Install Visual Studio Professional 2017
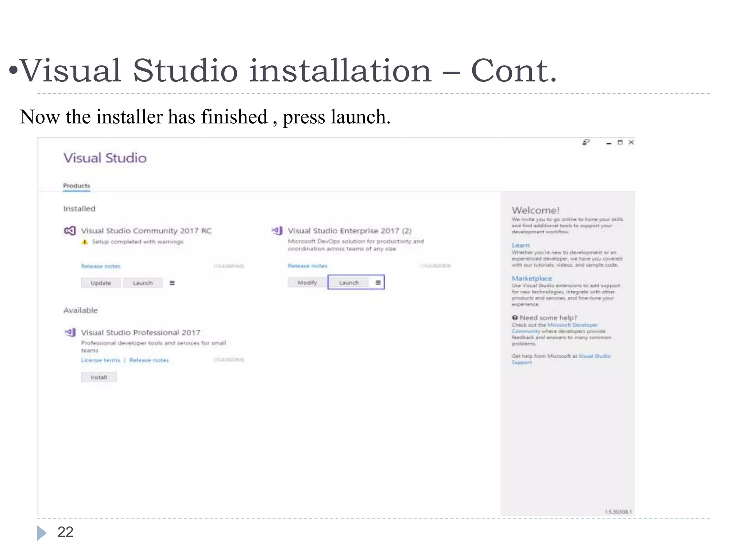The image size is (747, 560). coord(99,377)
